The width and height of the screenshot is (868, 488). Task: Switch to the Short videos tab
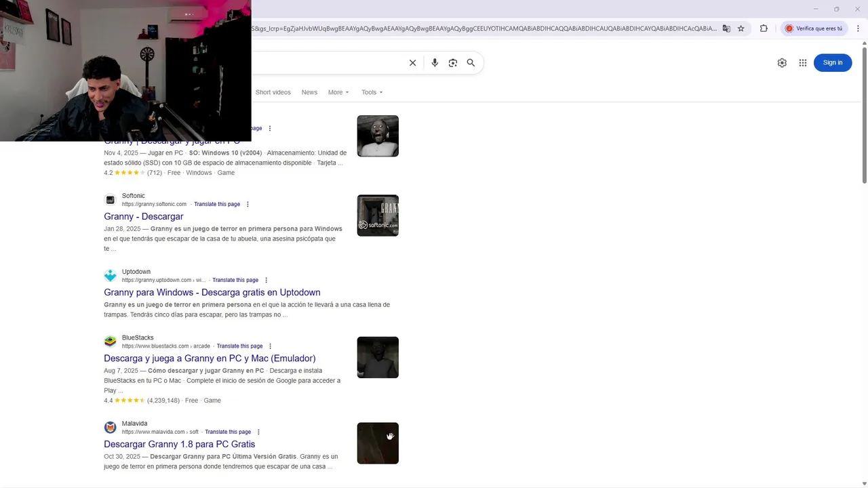[x=273, y=92]
